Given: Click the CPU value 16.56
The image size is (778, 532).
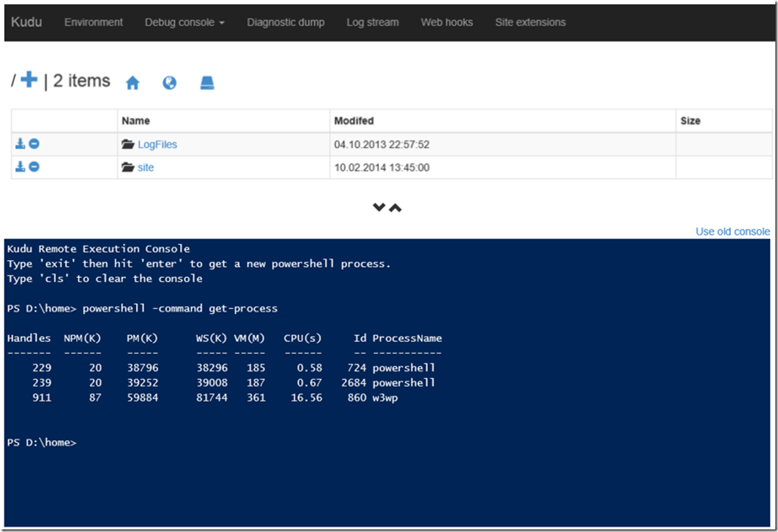Looking at the screenshot, I should coord(306,397).
